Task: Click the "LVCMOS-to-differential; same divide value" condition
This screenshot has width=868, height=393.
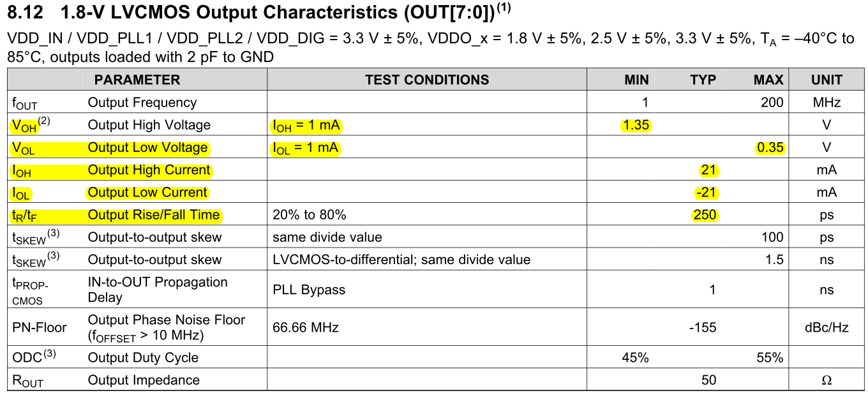Action: point(401,260)
